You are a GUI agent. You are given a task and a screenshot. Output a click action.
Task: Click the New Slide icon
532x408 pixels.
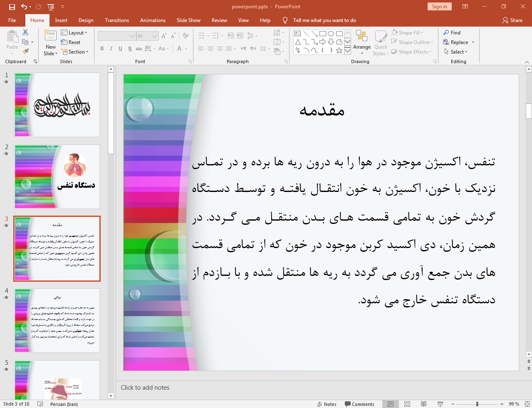[x=50, y=36]
